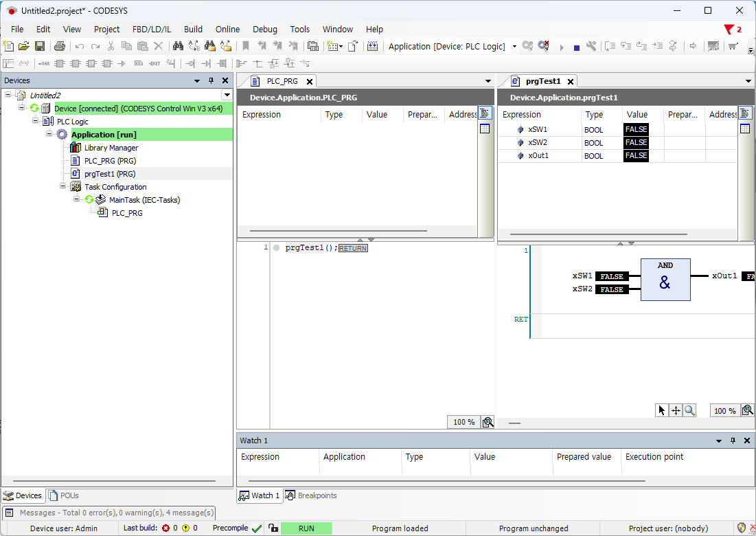The height and width of the screenshot is (536, 756).
Task: Open the Application device dropdown arrow
Action: click(x=514, y=47)
